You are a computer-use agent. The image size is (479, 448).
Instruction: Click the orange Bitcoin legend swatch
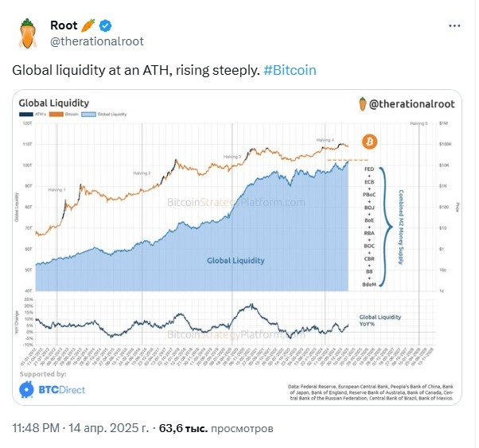pyautogui.click(x=56, y=115)
